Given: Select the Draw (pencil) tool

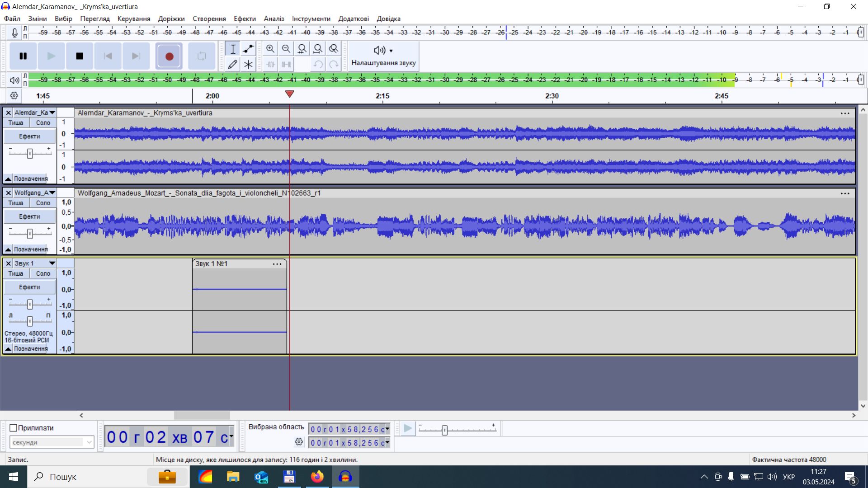Looking at the screenshot, I should [x=232, y=64].
